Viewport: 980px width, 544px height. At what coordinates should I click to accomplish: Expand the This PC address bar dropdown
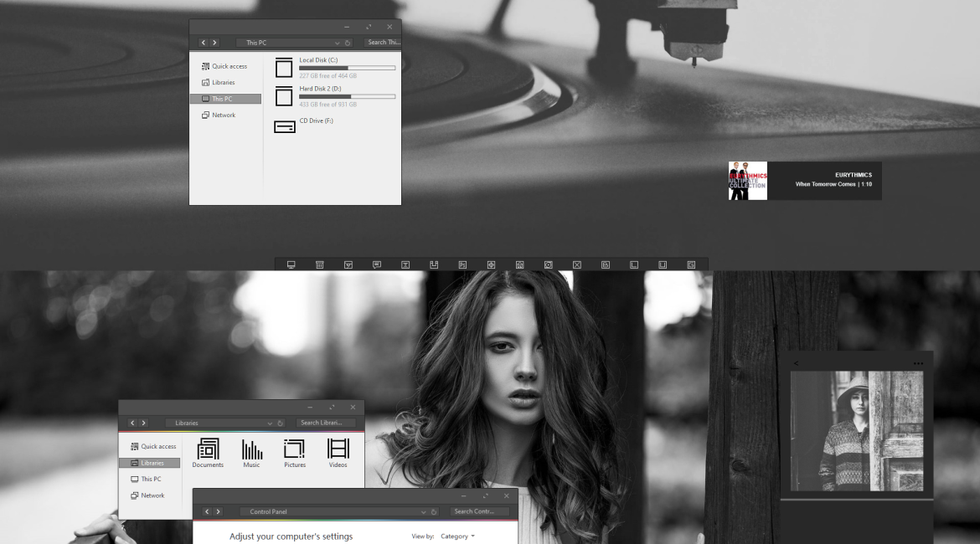click(x=338, y=43)
